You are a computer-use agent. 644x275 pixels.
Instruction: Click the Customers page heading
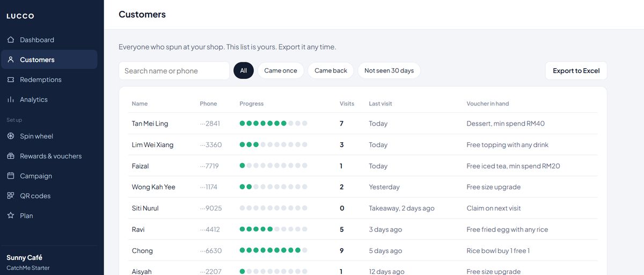point(142,15)
